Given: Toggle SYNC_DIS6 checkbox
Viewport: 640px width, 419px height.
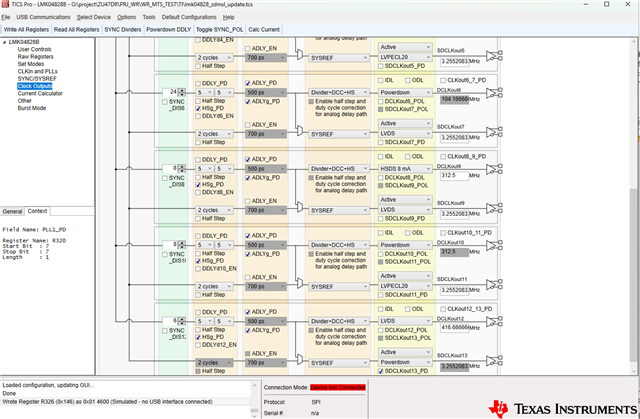Looking at the screenshot, I should tap(165, 102).
